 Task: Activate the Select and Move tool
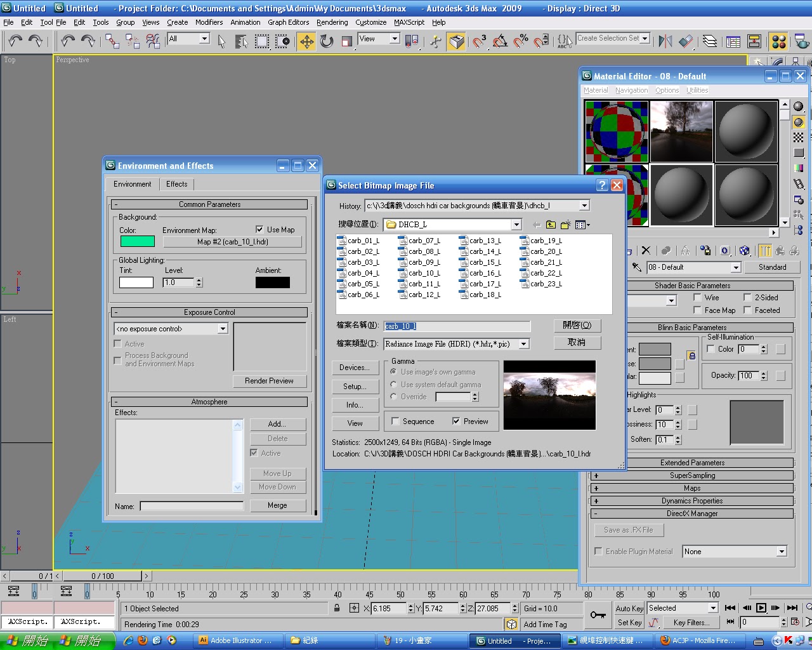pos(306,41)
